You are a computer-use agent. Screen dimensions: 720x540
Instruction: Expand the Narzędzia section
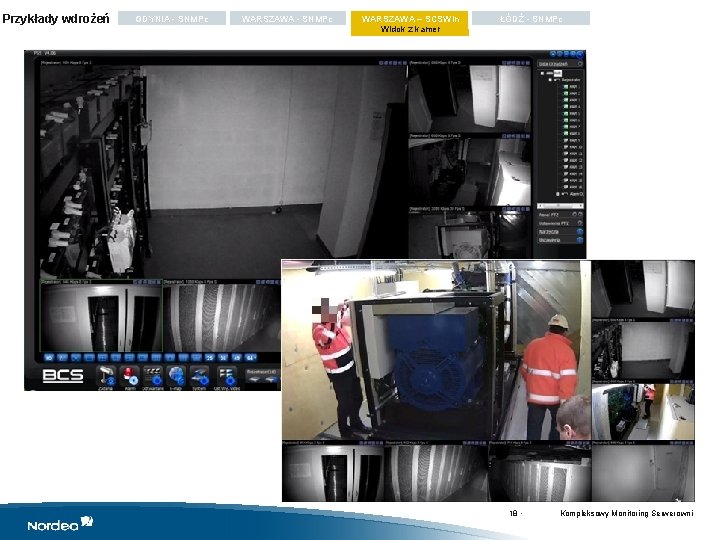coord(560,232)
